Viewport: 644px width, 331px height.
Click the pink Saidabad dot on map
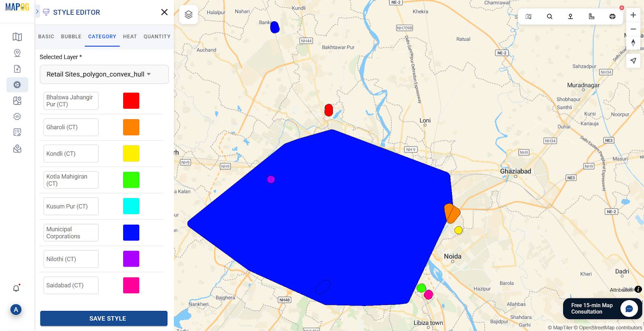click(x=429, y=295)
